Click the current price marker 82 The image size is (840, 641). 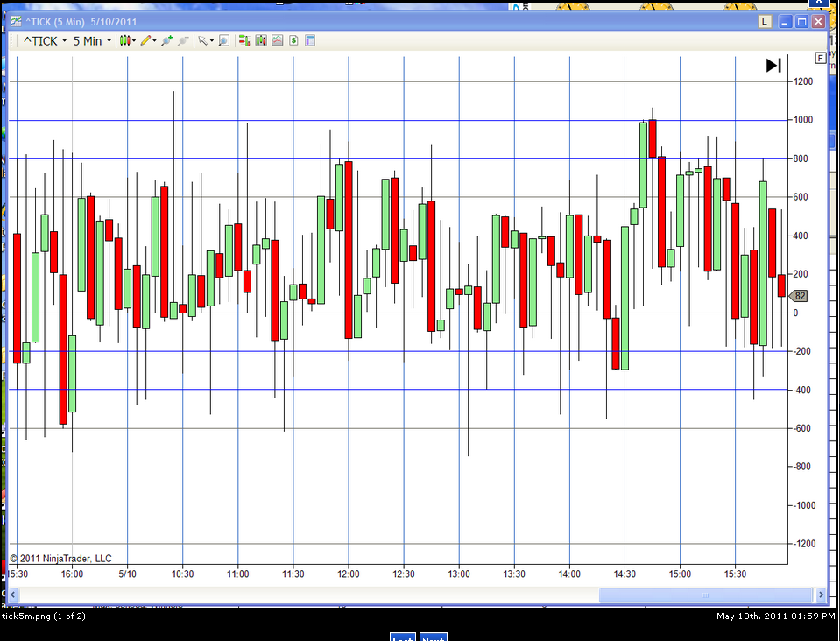(799, 296)
